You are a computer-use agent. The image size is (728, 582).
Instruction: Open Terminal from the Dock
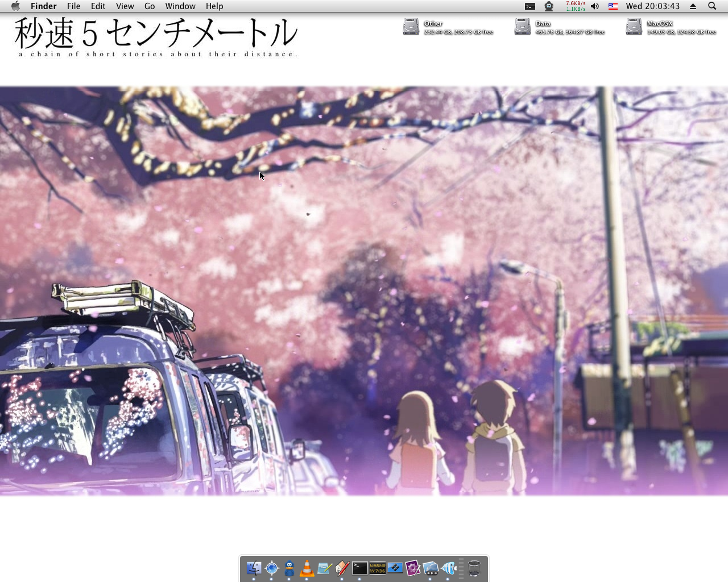pos(359,568)
